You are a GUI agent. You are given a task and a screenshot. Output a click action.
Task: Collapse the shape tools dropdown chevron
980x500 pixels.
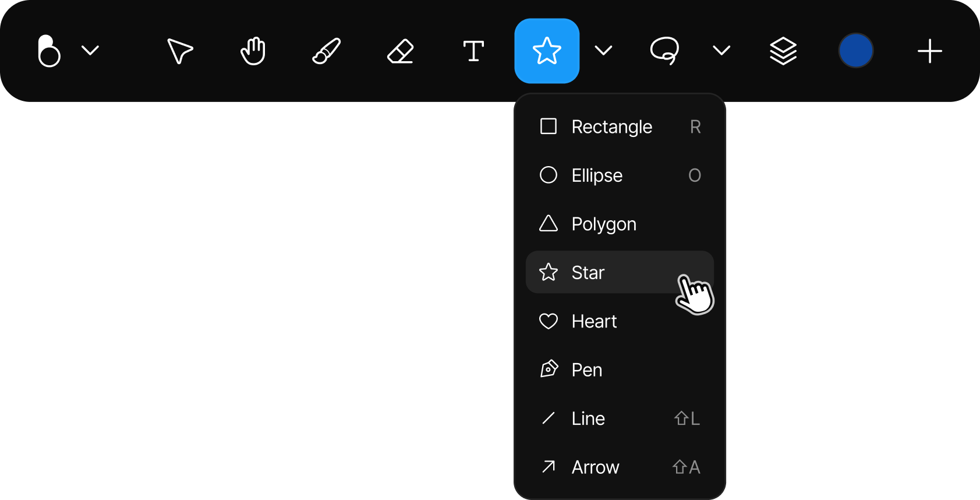pyautogui.click(x=604, y=51)
